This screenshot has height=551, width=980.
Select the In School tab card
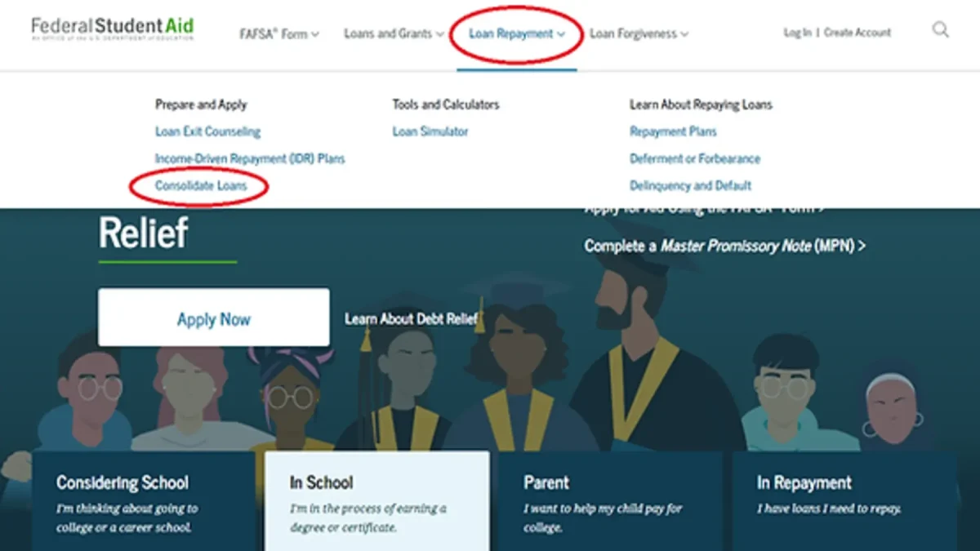[x=376, y=501]
